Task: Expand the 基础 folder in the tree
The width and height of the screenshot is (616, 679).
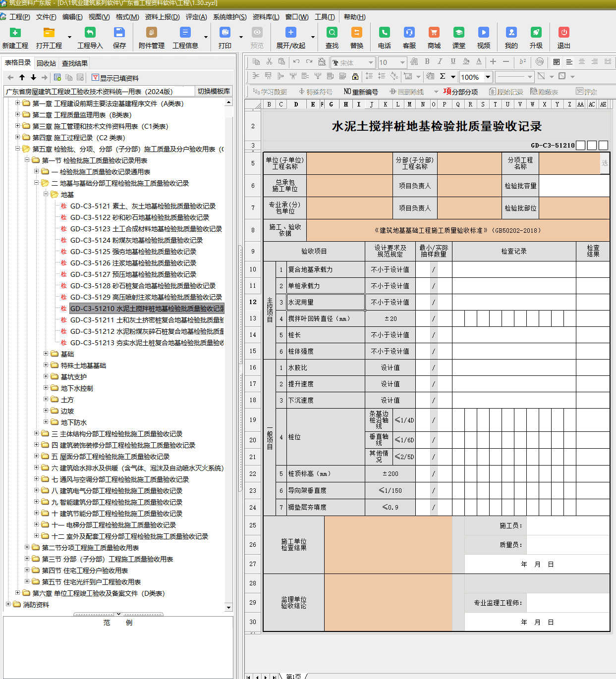Action: (x=46, y=354)
